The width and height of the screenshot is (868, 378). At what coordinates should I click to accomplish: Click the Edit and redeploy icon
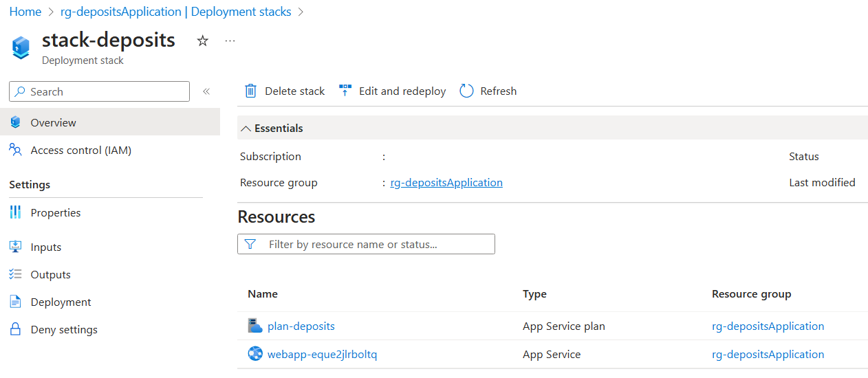point(345,91)
